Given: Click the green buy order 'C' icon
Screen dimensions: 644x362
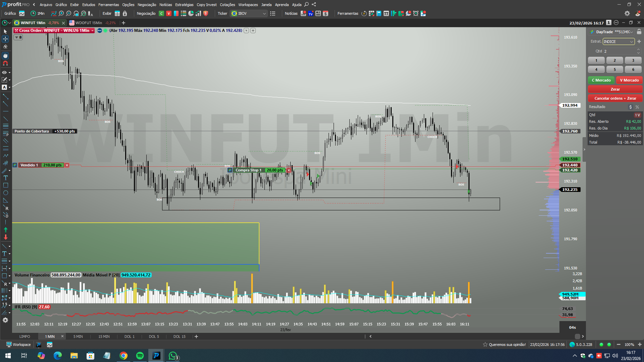Looking at the screenshot, I should tap(161, 13).
